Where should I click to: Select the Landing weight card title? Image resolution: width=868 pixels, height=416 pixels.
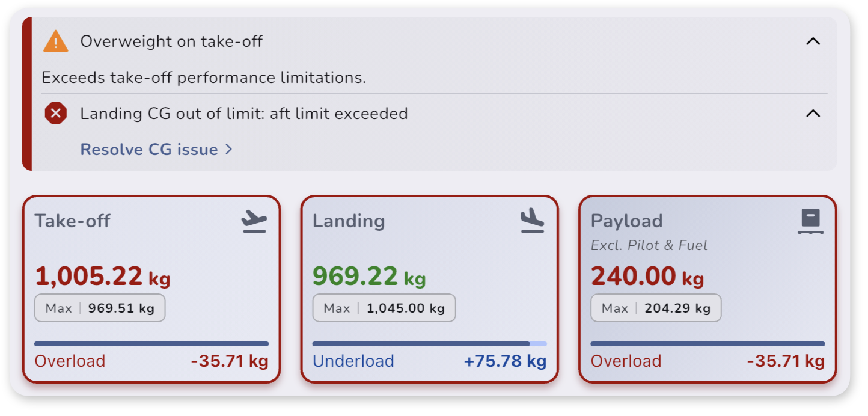tap(349, 221)
